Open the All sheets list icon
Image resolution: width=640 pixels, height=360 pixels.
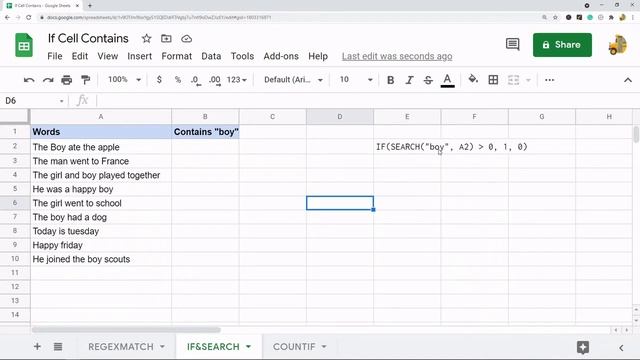click(x=58, y=347)
